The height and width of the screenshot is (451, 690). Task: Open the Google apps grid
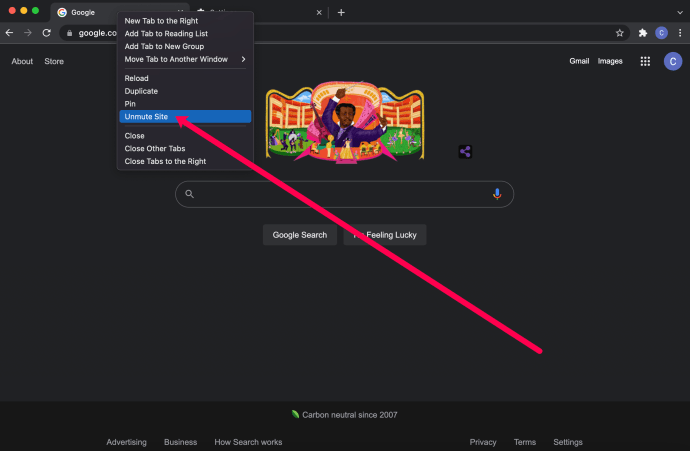pyautogui.click(x=645, y=61)
